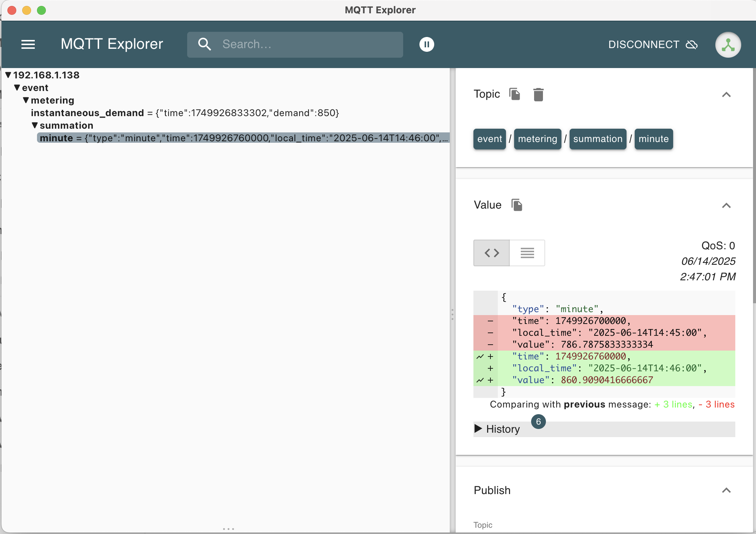The width and height of the screenshot is (756, 534).
Task: Copy the value to clipboard
Action: (x=517, y=205)
